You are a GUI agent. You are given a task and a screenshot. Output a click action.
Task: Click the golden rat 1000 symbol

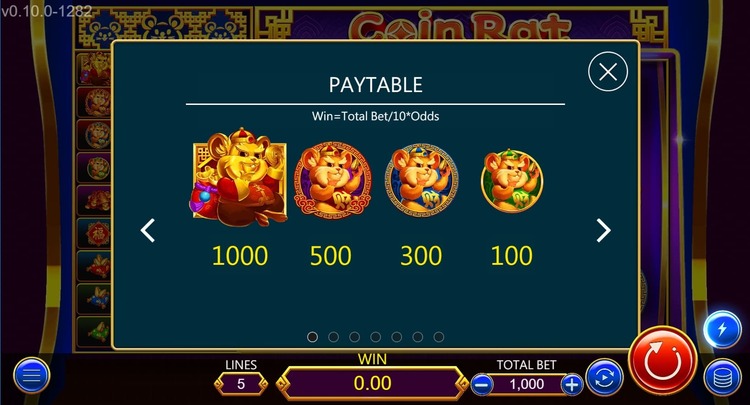pyautogui.click(x=239, y=177)
